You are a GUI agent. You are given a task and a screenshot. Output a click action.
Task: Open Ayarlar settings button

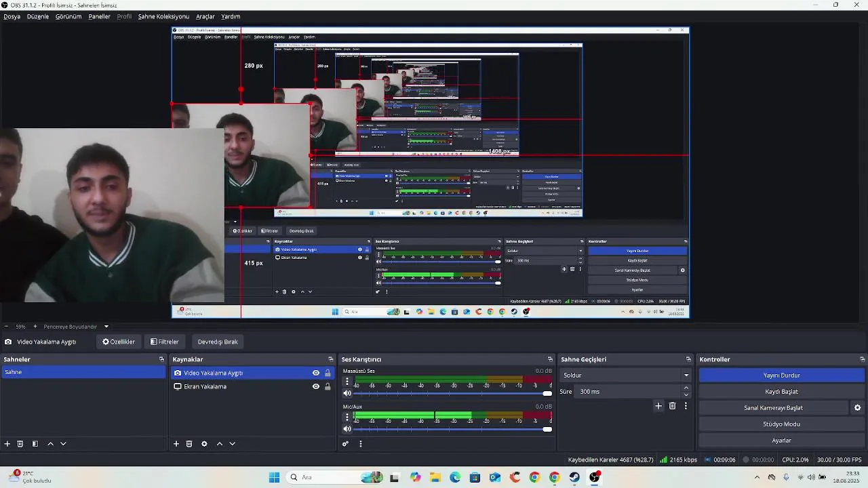782,441
